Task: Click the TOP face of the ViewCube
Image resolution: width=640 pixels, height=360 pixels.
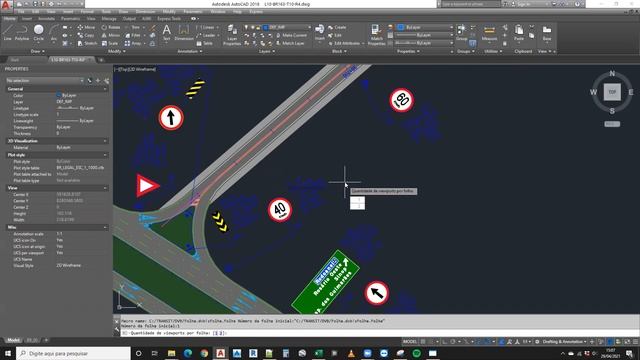Action: pyautogui.click(x=612, y=92)
